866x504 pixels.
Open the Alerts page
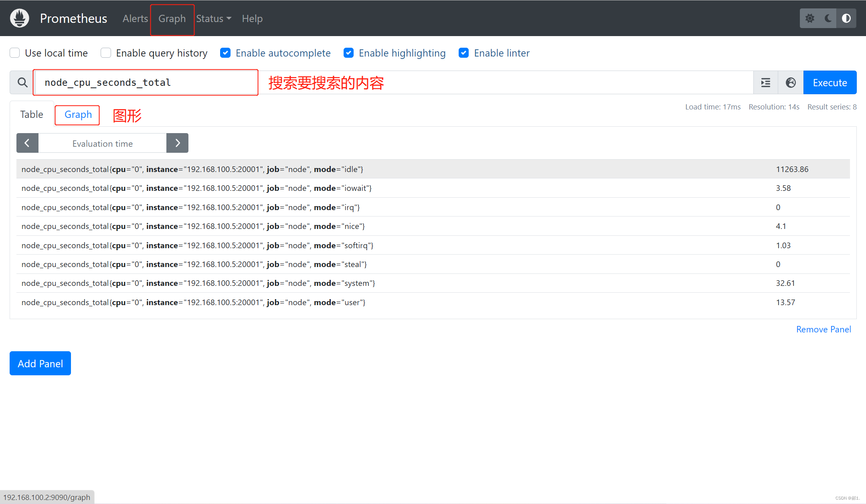point(135,18)
